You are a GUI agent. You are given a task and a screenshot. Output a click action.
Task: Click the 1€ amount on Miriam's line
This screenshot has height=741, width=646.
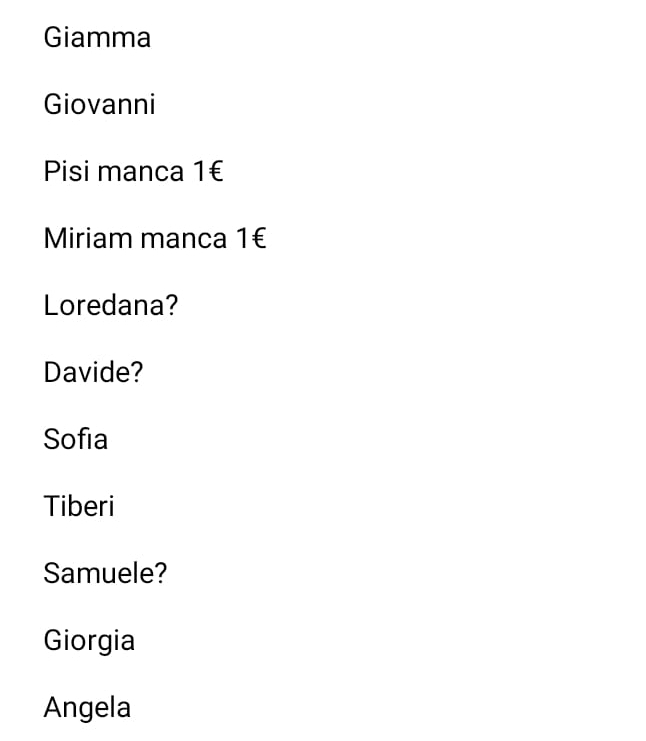point(251,239)
